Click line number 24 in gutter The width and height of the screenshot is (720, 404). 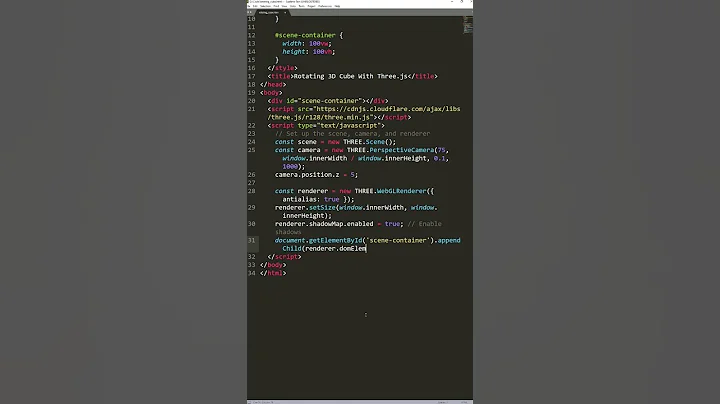[x=251, y=142]
